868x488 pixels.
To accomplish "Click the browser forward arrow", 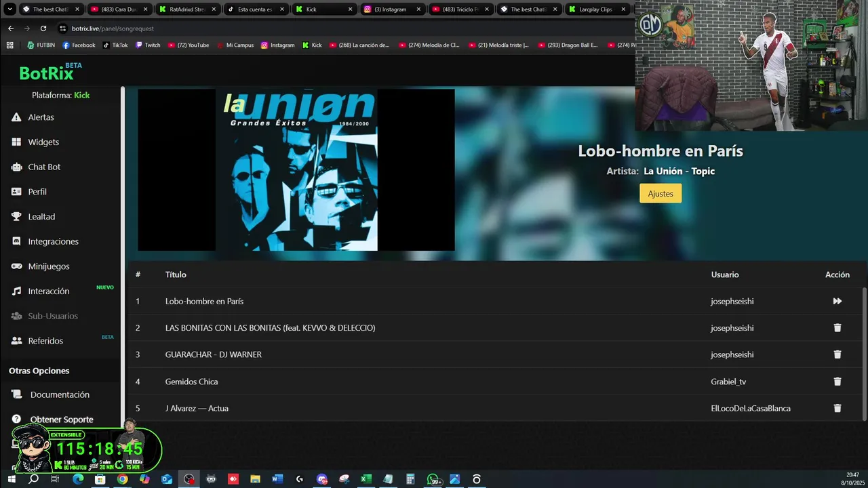I will pyautogui.click(x=26, y=28).
